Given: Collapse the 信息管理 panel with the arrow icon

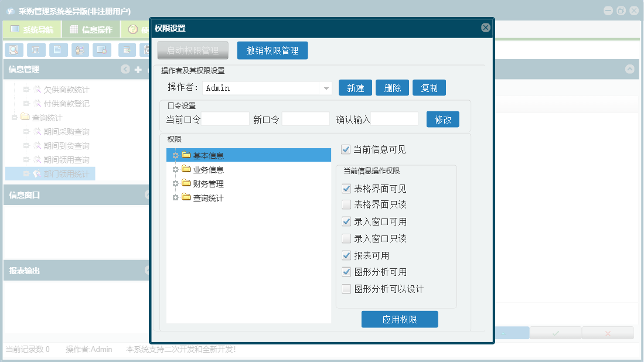Looking at the screenshot, I should (x=125, y=69).
